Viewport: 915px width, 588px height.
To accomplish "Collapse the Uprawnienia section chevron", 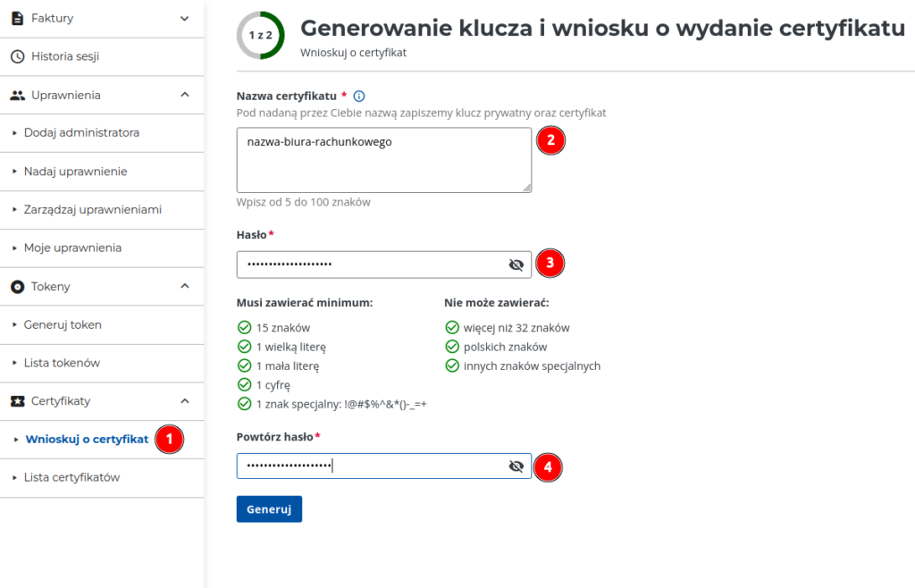I will coord(185,95).
